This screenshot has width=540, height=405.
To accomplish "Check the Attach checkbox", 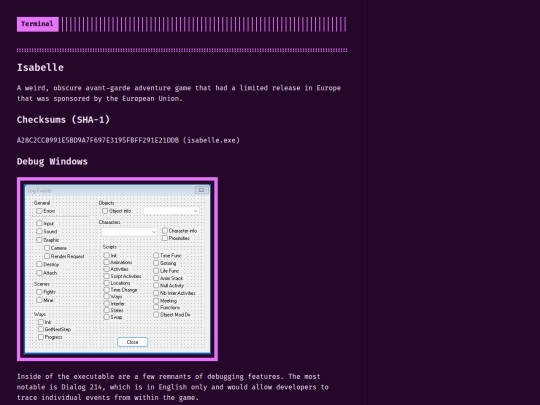I will tap(39, 273).
